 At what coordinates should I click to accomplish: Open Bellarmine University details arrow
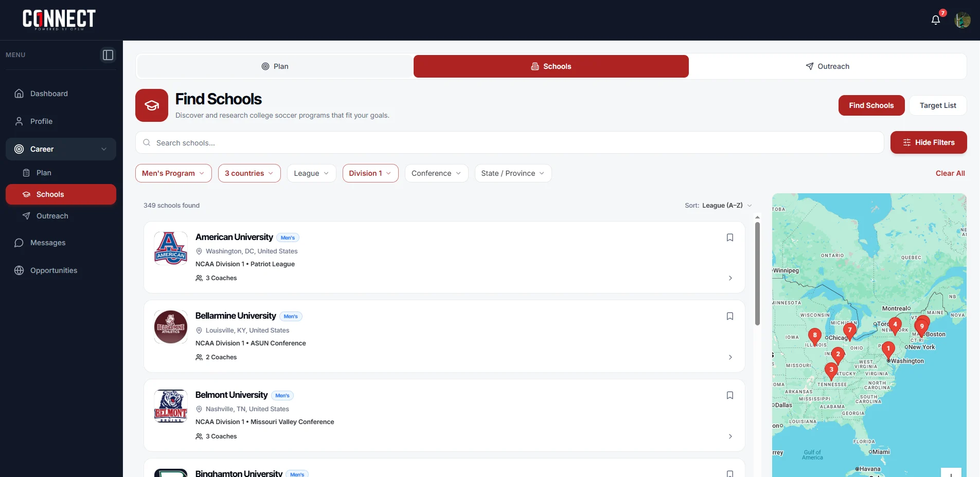coord(730,357)
